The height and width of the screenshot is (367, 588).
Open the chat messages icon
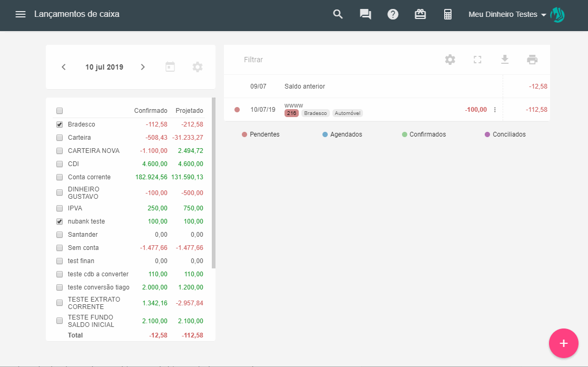[366, 14]
